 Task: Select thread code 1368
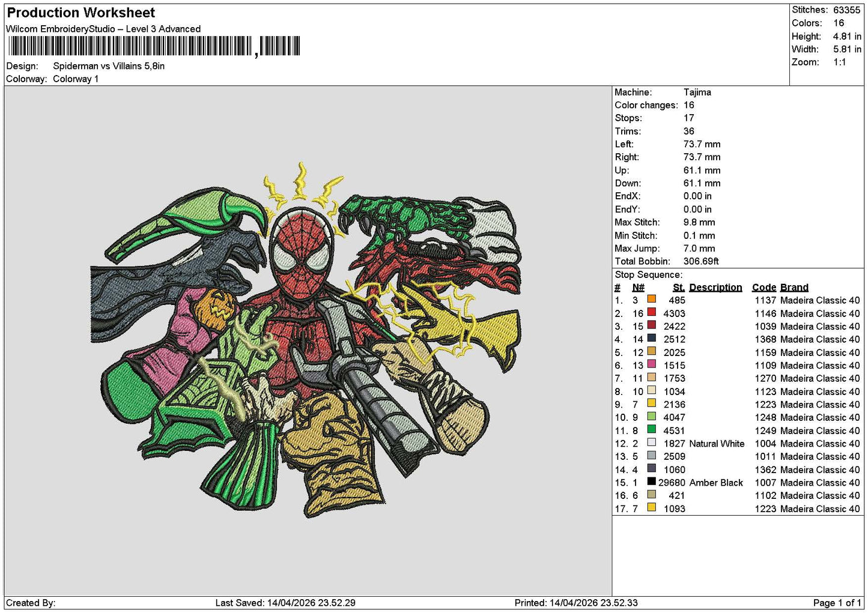[x=765, y=339]
